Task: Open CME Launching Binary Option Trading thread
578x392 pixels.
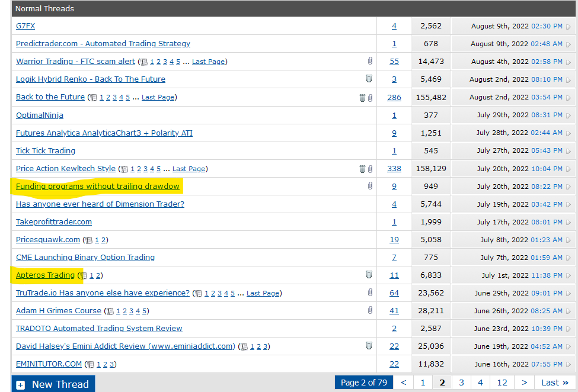Action: coord(85,257)
